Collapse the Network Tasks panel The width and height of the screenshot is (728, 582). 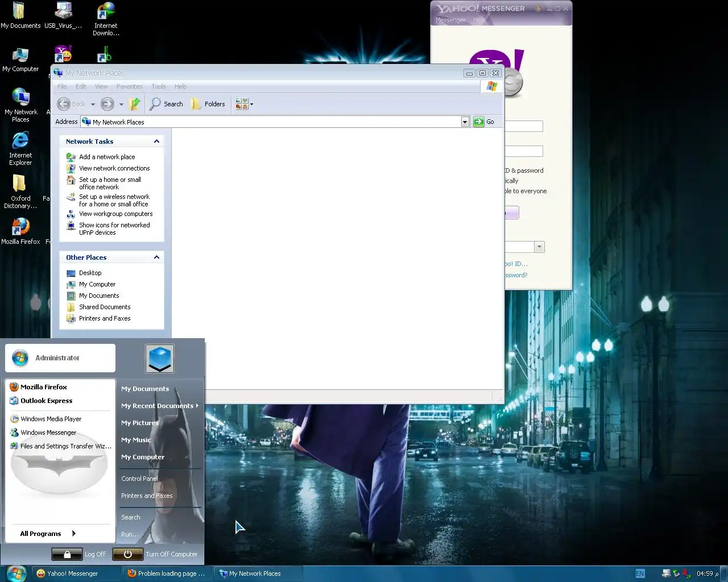coord(156,142)
